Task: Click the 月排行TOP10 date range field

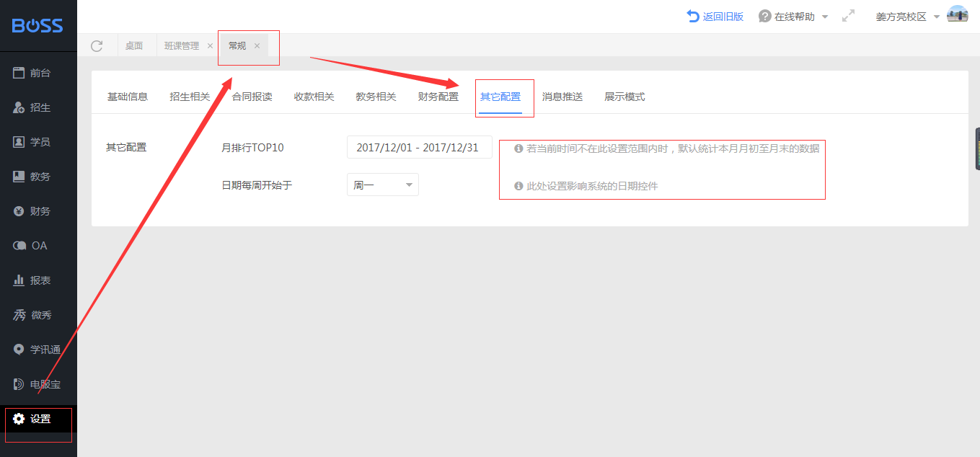Action: click(x=420, y=147)
